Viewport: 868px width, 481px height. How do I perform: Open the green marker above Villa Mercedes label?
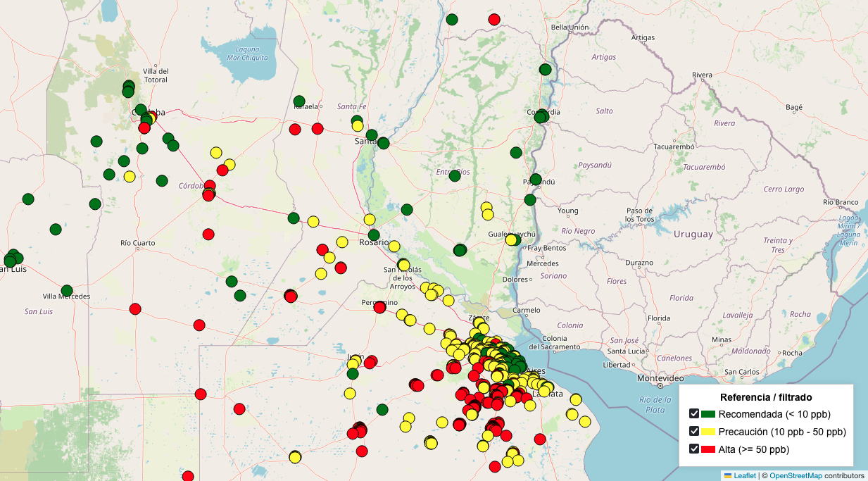coord(67,291)
